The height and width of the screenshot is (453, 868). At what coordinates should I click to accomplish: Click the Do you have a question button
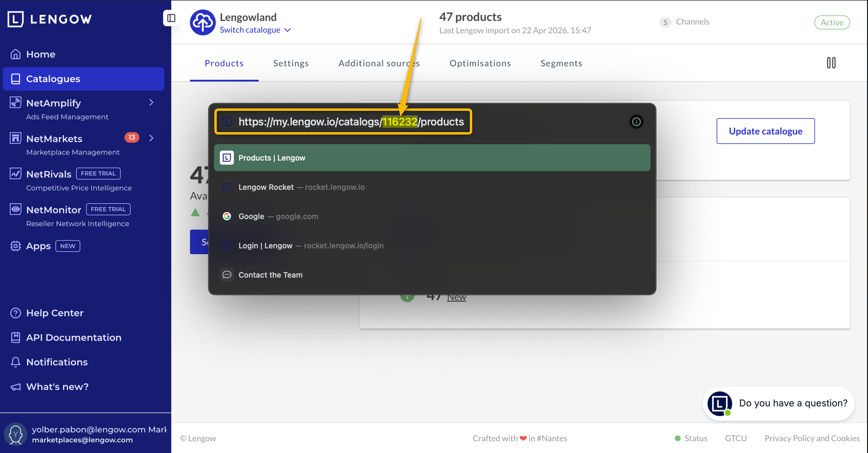tap(778, 404)
